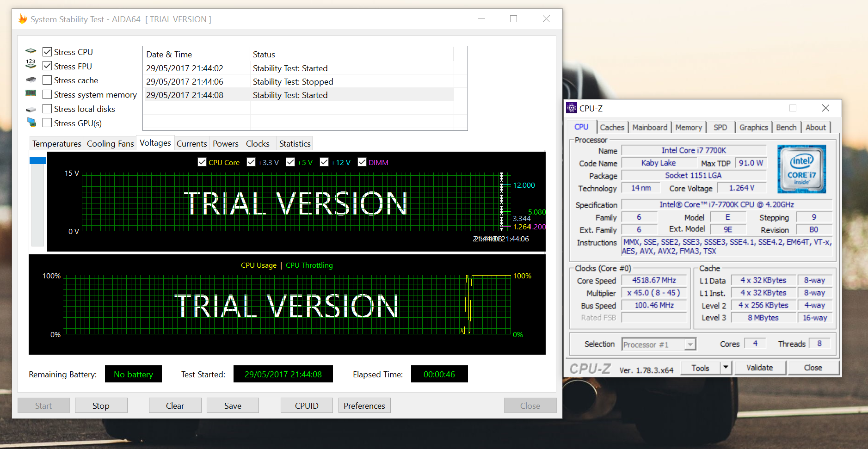Select log row Stability Test: Stopped
This screenshot has width=868, height=449.
coord(298,81)
